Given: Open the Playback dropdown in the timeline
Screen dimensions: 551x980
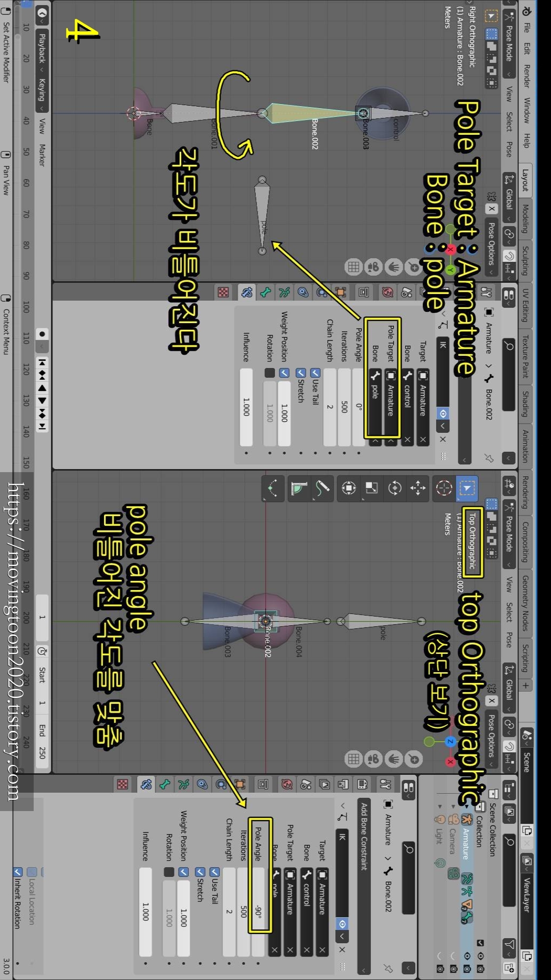Looking at the screenshot, I should [x=42, y=52].
